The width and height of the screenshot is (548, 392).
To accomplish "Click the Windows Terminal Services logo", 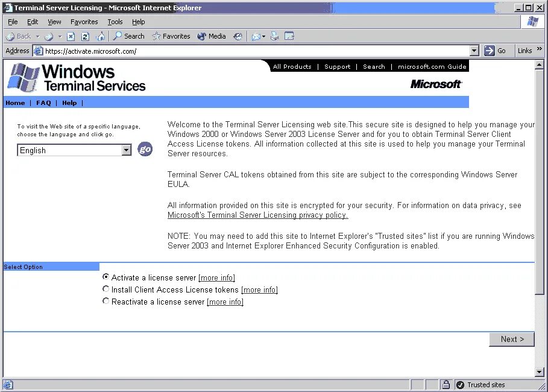I will click(x=77, y=78).
